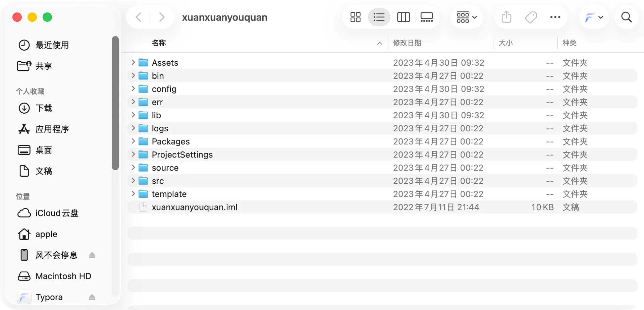Select the source folder row
The height and width of the screenshot is (310, 644).
coord(382,168)
